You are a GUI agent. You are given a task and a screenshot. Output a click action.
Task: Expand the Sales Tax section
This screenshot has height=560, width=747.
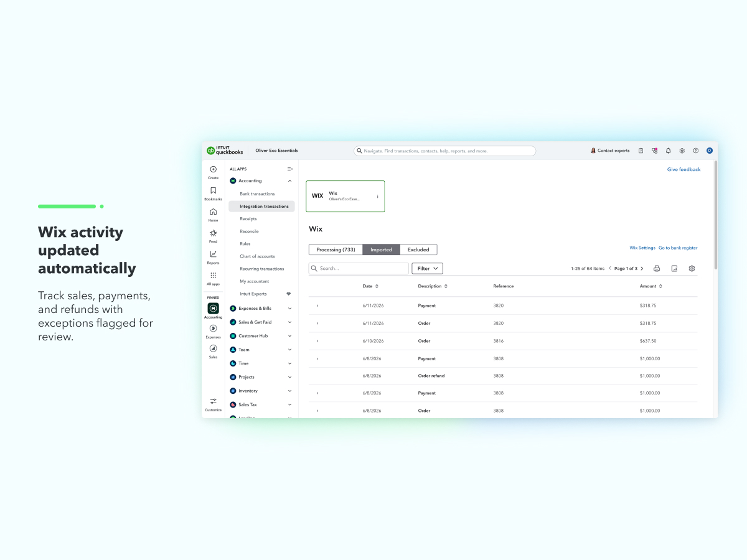(x=290, y=404)
